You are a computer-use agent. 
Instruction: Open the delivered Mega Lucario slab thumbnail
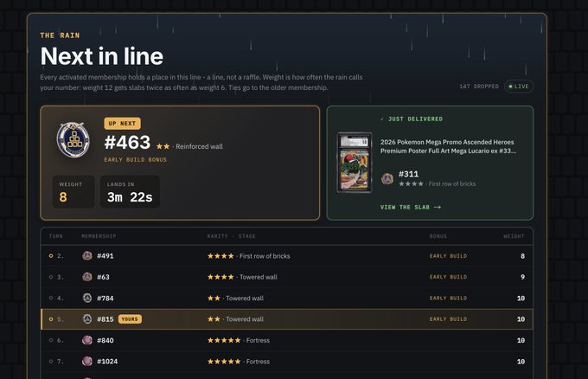(355, 163)
